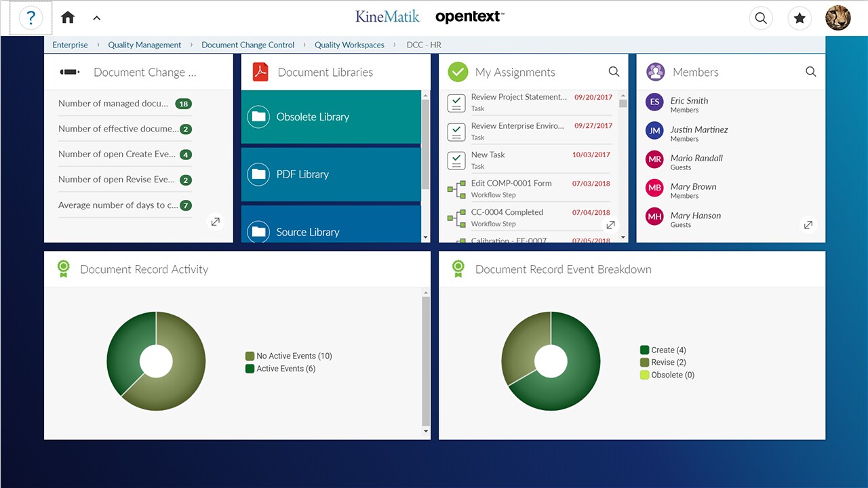Open the global search magnifier icon
868x488 pixels.
tap(761, 18)
